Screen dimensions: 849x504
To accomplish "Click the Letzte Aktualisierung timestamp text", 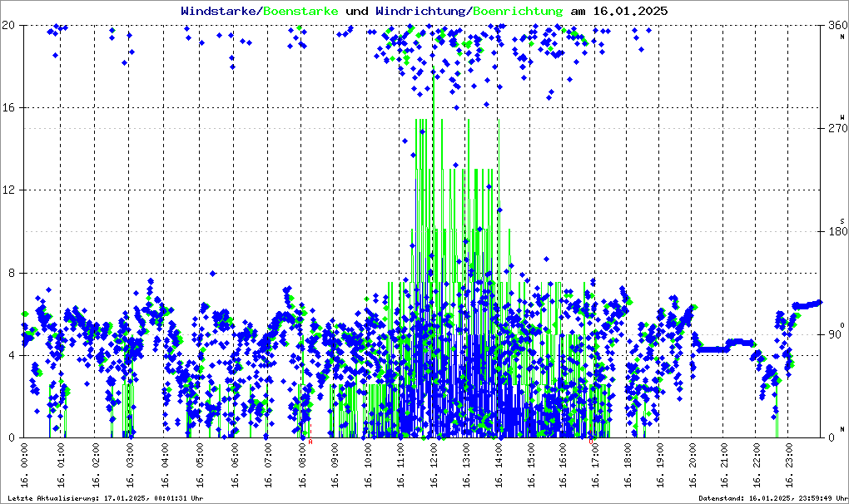I will (106, 498).
